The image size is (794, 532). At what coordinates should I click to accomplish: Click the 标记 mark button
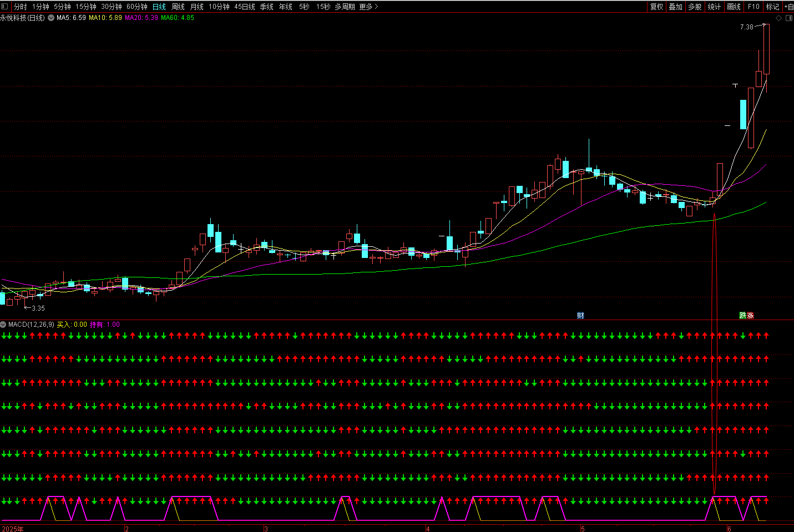tap(772, 7)
